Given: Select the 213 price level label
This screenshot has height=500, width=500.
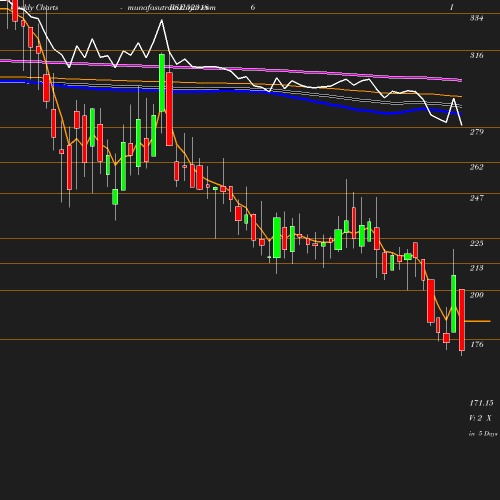Looking at the screenshot, I should [476, 268].
